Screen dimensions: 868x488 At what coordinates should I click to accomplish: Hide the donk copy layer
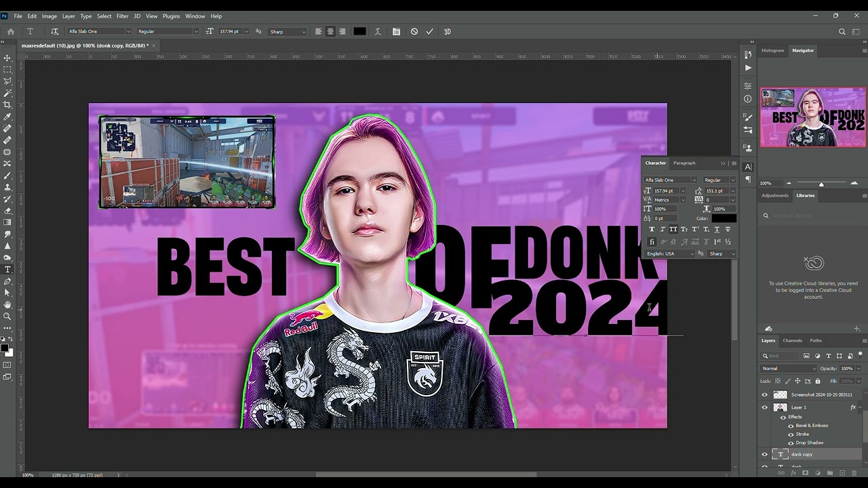click(x=765, y=454)
